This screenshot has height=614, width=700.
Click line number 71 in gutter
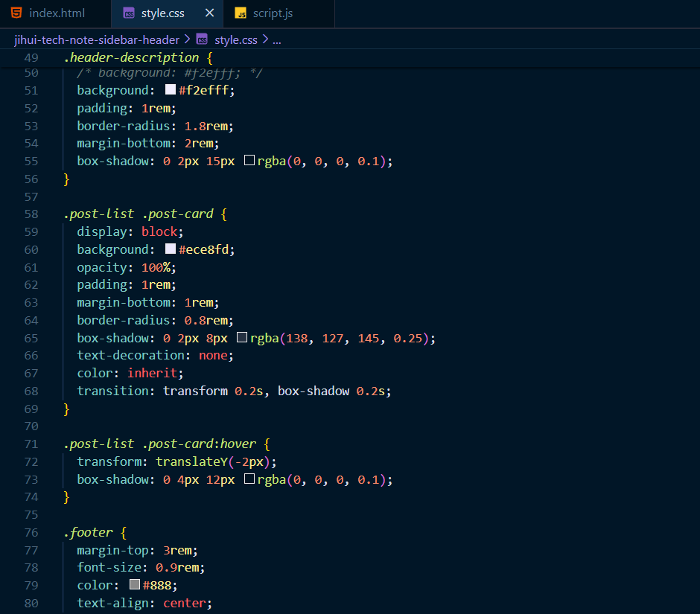coord(31,444)
